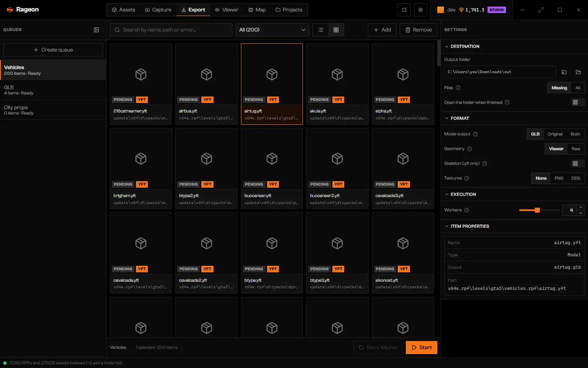This screenshot has height=368, width=588.
Task: Select the GLB queue in sidebar
Action: [53, 90]
